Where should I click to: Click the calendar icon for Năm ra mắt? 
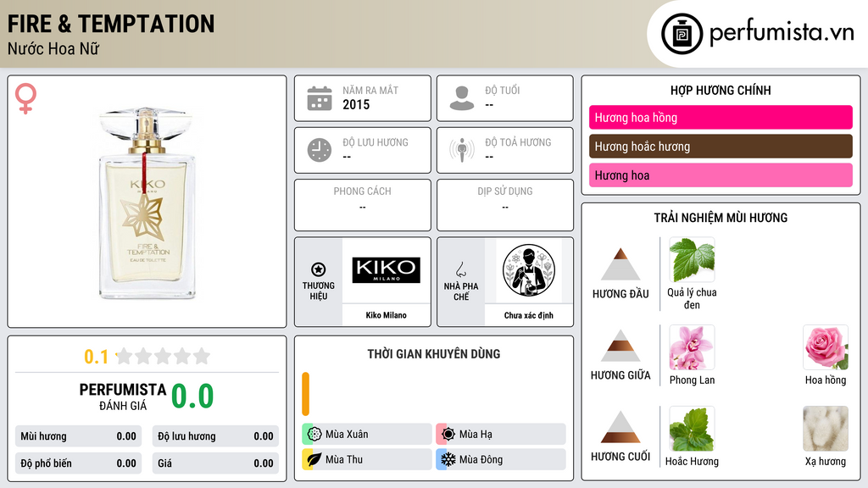pos(320,98)
